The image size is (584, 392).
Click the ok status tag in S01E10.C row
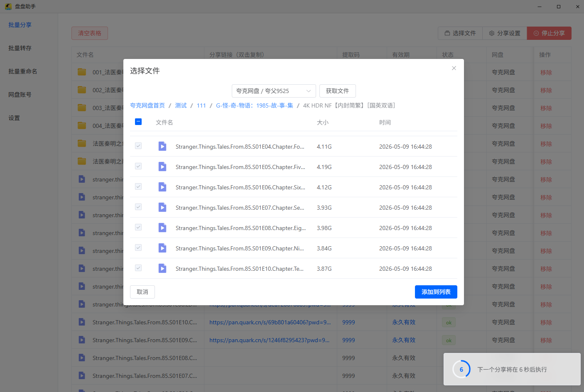(x=449, y=323)
